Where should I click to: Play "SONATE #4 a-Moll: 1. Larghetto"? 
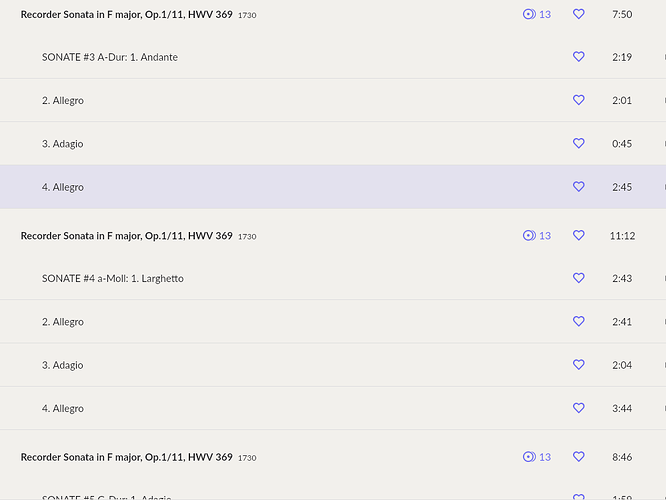[x=113, y=279]
